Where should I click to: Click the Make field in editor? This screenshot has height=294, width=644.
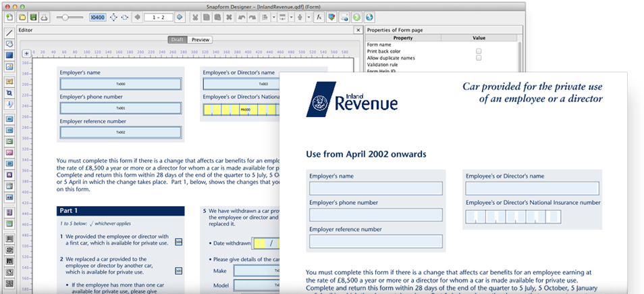coord(257,271)
